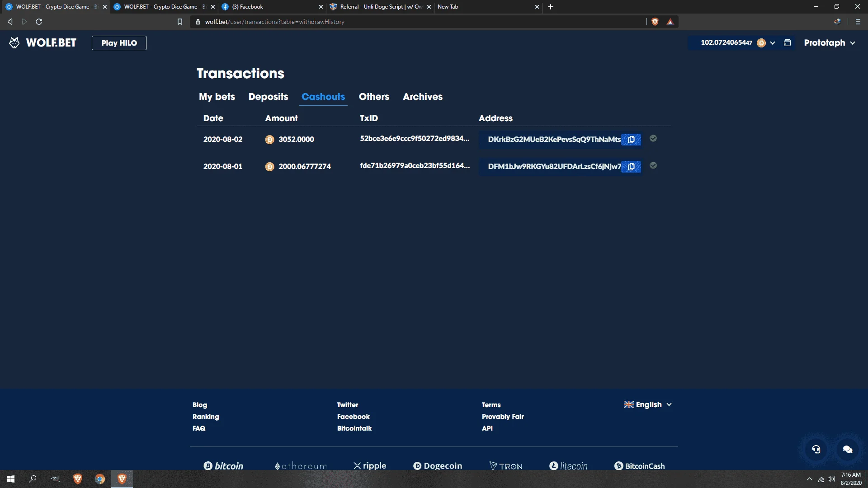The image size is (868, 488).
Task: Click the volume icon in system tray
Action: tap(831, 479)
